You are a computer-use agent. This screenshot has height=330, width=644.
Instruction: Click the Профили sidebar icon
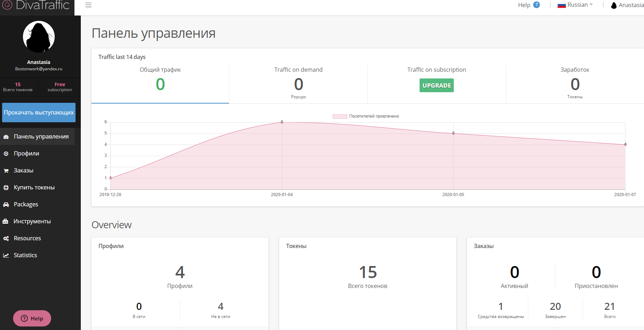6,154
